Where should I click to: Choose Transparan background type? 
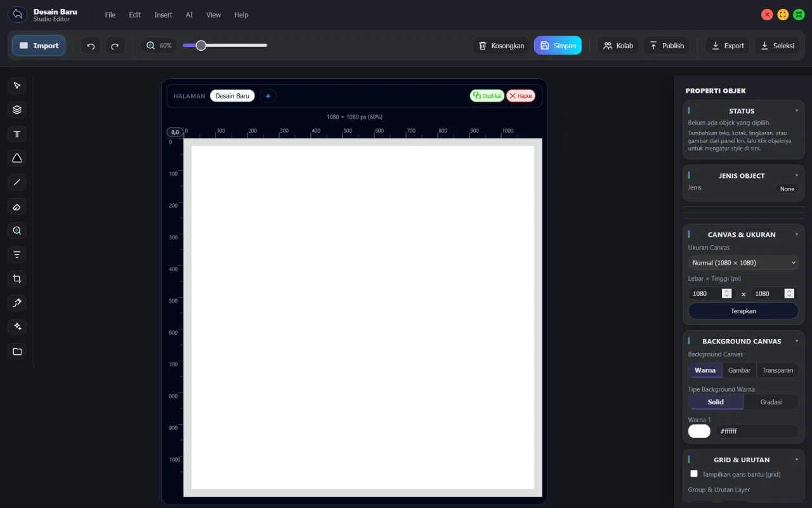(778, 370)
